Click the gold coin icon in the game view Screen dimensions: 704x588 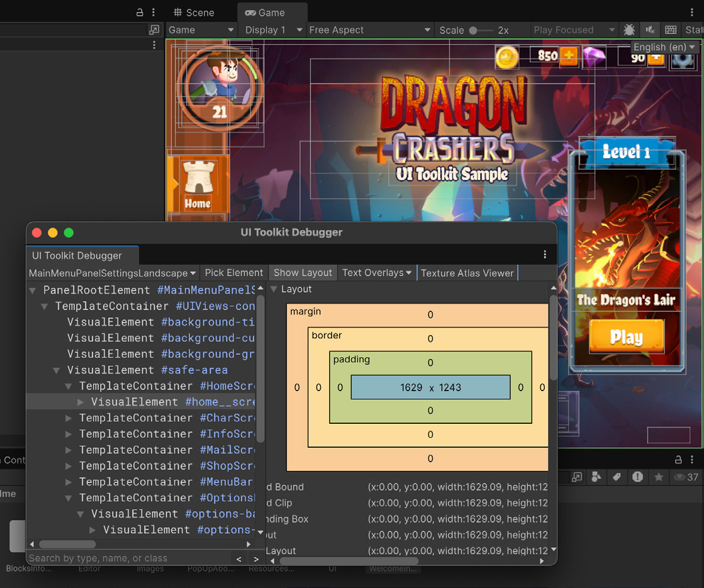[x=507, y=57]
